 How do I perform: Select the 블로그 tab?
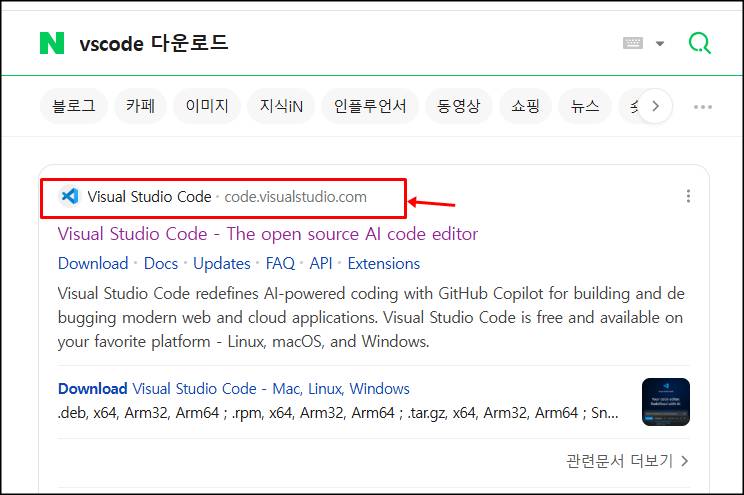(74, 106)
